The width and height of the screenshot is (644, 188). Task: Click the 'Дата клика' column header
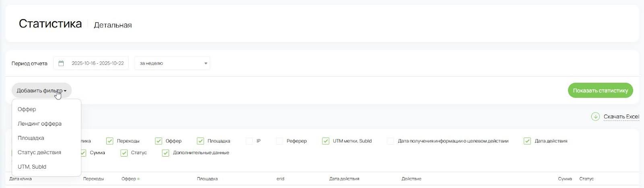[21, 179]
